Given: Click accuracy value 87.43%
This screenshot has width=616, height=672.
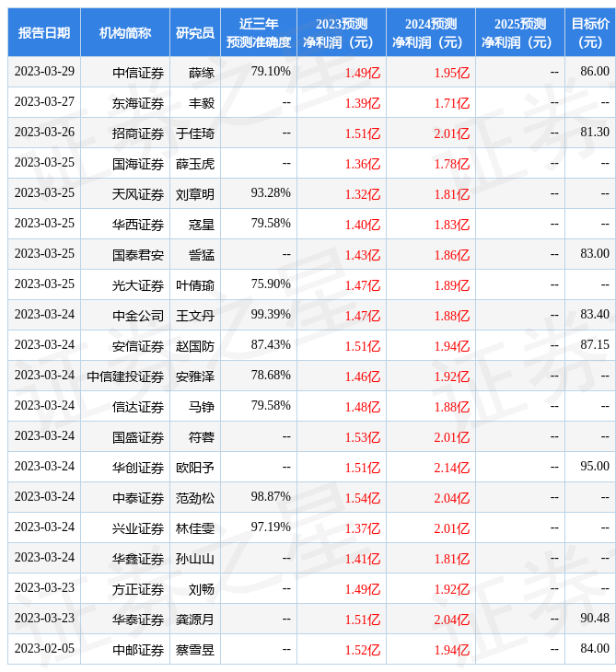Looking at the screenshot, I should click(x=271, y=345).
